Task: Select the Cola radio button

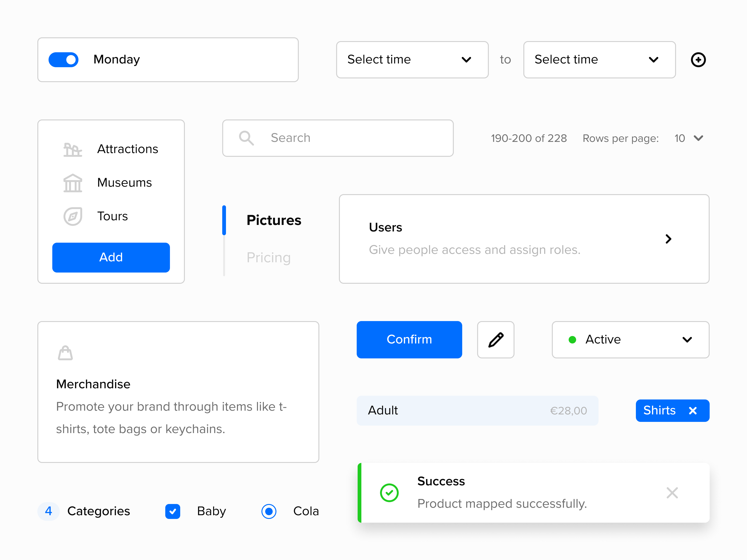Action: 269,511
